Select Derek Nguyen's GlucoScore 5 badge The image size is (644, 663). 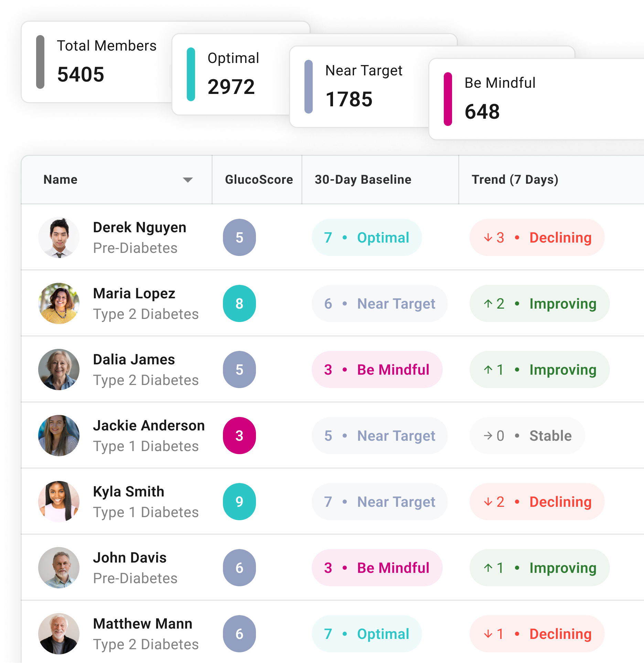tap(239, 237)
